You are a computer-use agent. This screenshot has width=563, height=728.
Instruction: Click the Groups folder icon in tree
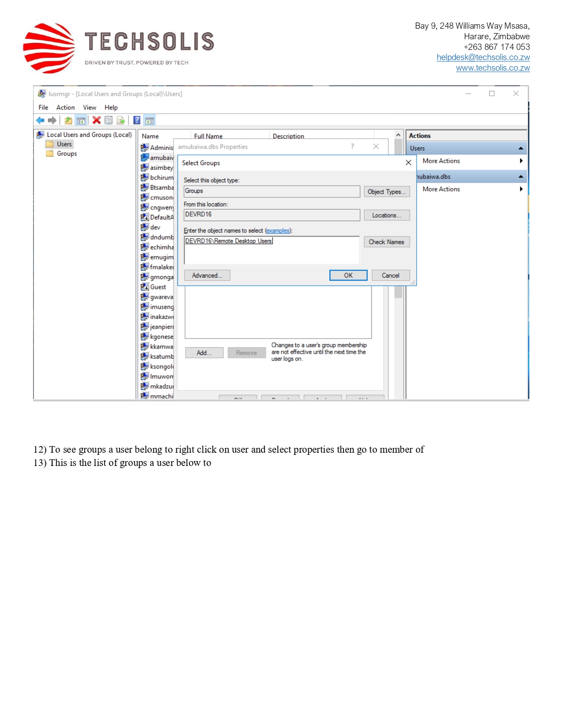click(x=50, y=154)
